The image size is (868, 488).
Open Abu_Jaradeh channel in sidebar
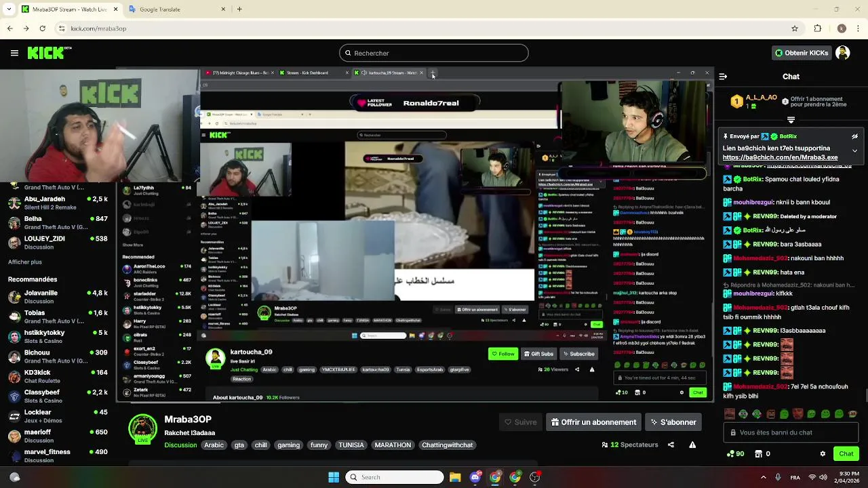coord(58,203)
